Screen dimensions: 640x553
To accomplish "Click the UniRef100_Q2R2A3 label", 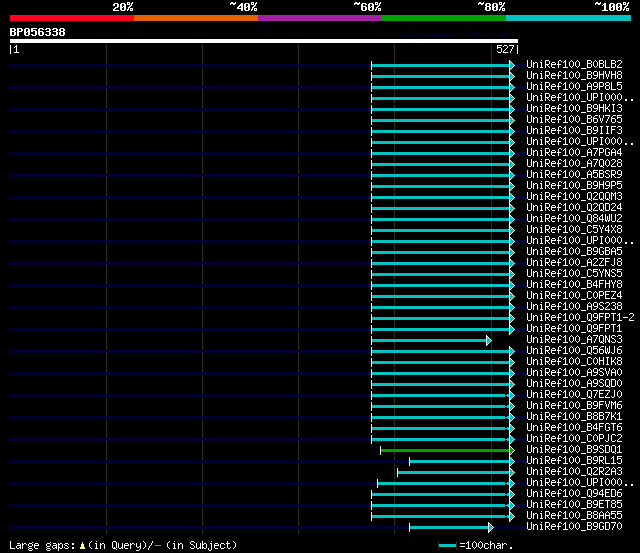I will pyautogui.click(x=574, y=472).
